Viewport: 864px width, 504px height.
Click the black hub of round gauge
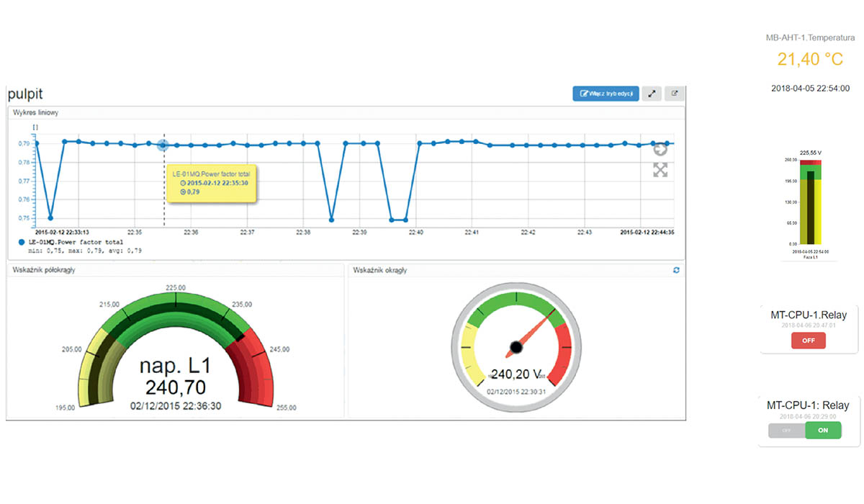(516, 348)
